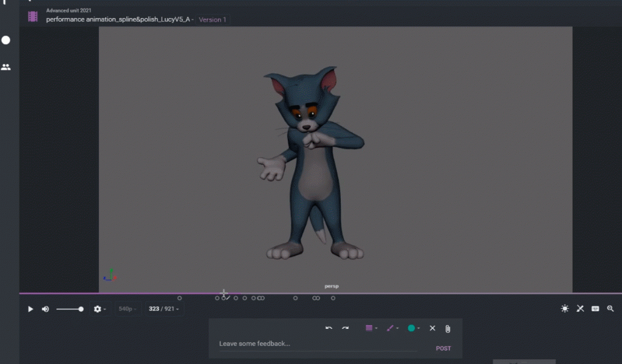Mute the audio with the speaker icon
Screen dimensions: 622x364
pos(46,309)
